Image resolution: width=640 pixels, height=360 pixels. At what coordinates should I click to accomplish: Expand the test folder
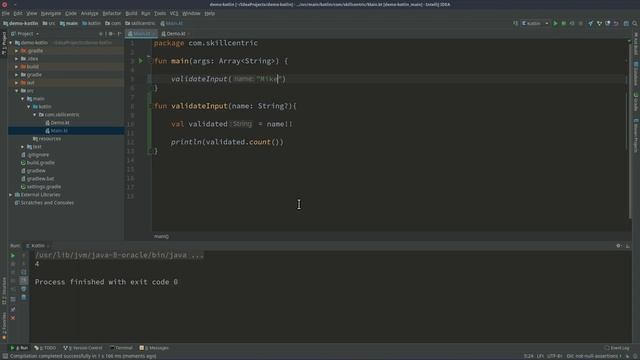pos(22,147)
